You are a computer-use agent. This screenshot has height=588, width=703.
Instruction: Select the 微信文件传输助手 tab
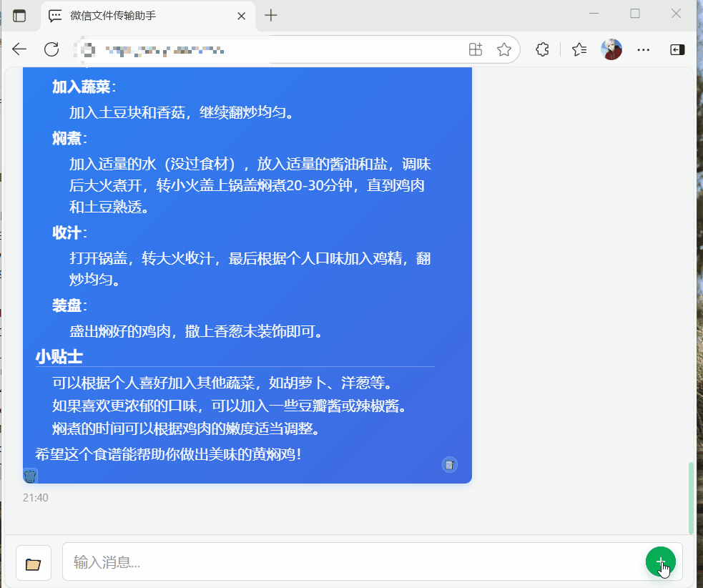coord(143,16)
